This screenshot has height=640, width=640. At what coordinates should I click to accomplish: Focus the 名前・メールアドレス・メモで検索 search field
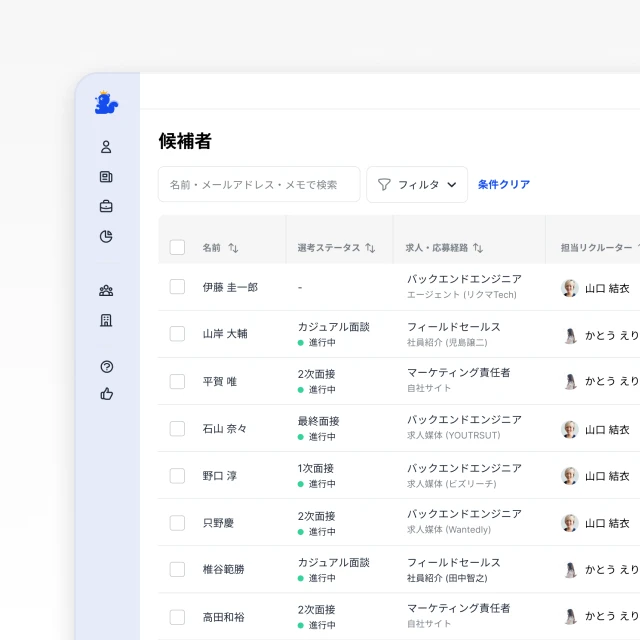tap(259, 184)
